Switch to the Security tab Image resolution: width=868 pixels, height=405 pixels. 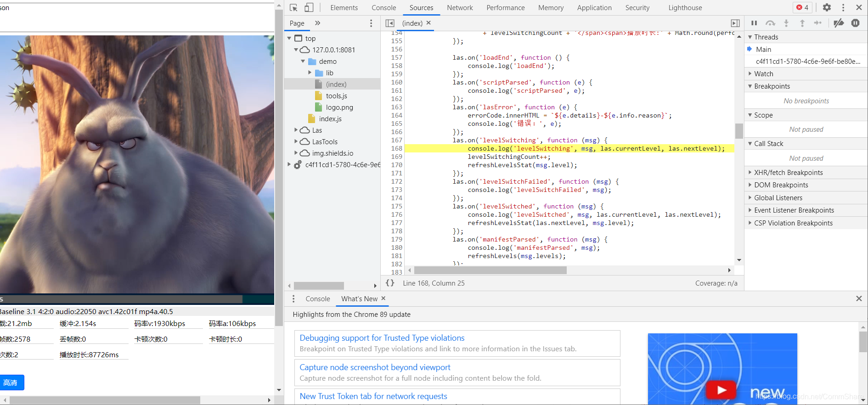[x=637, y=8]
